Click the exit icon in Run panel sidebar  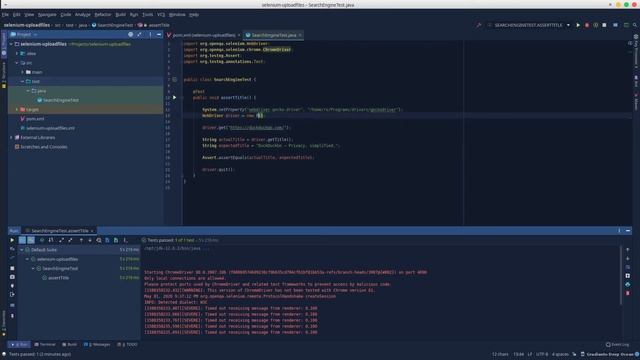[x=12, y=294]
